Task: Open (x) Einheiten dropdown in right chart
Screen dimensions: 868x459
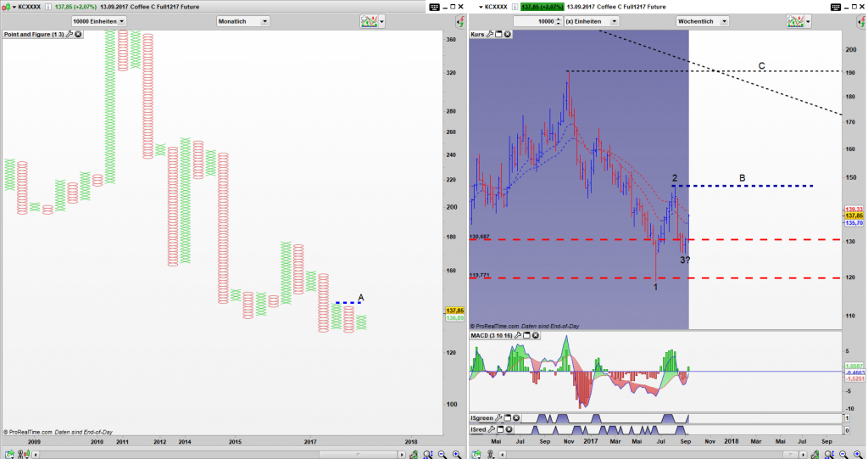Action: [x=591, y=21]
